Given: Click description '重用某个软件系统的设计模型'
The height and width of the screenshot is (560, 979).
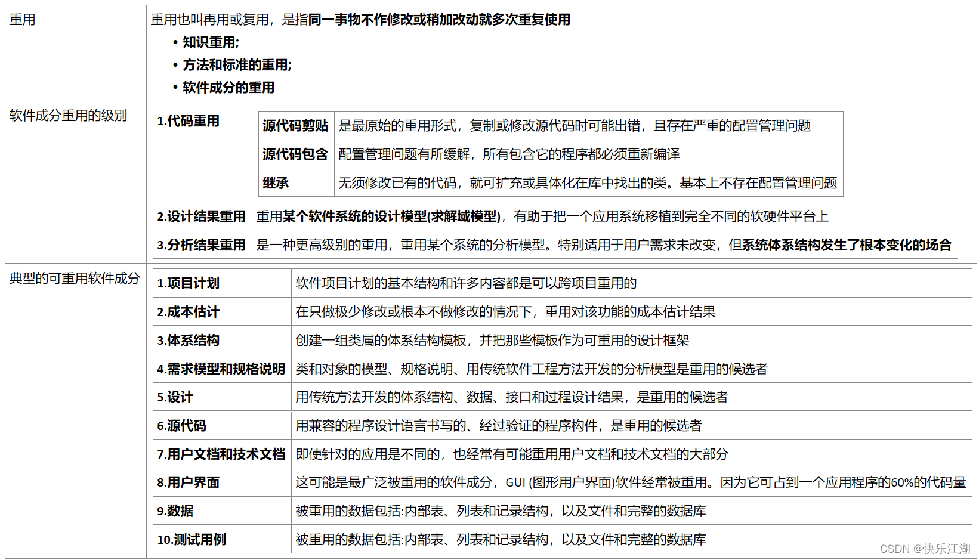Looking at the screenshot, I should point(542,216).
